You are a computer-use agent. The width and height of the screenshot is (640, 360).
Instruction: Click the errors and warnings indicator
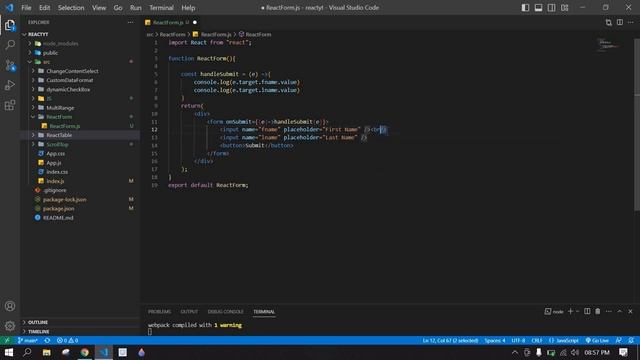(67, 340)
